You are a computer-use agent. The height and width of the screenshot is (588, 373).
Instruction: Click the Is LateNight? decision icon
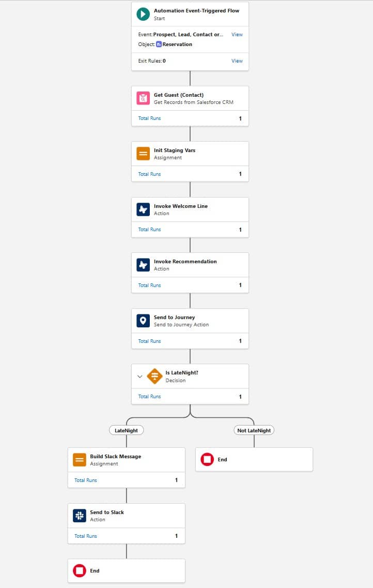pos(154,376)
